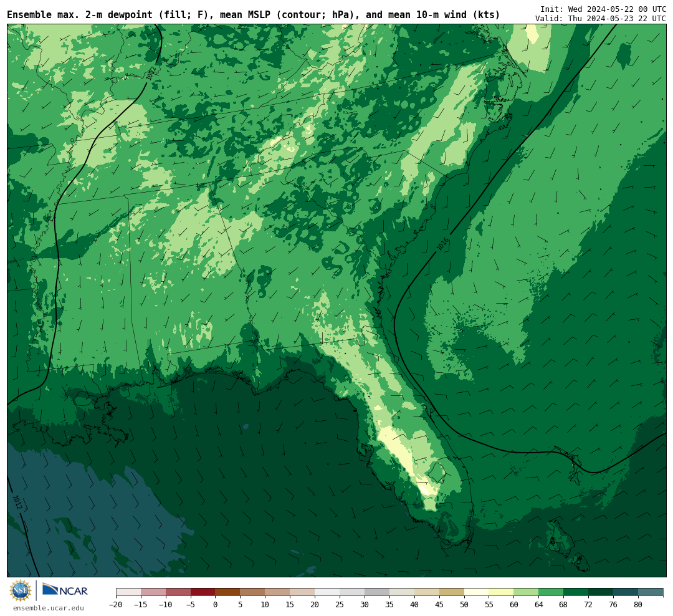Pick the khaki swatch between 45 and 50

click(452, 592)
